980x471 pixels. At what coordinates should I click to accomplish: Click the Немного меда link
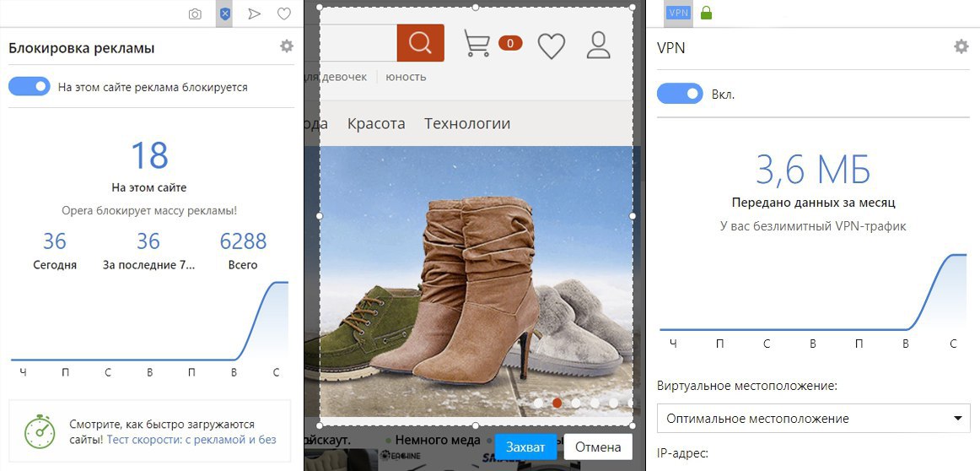438,441
